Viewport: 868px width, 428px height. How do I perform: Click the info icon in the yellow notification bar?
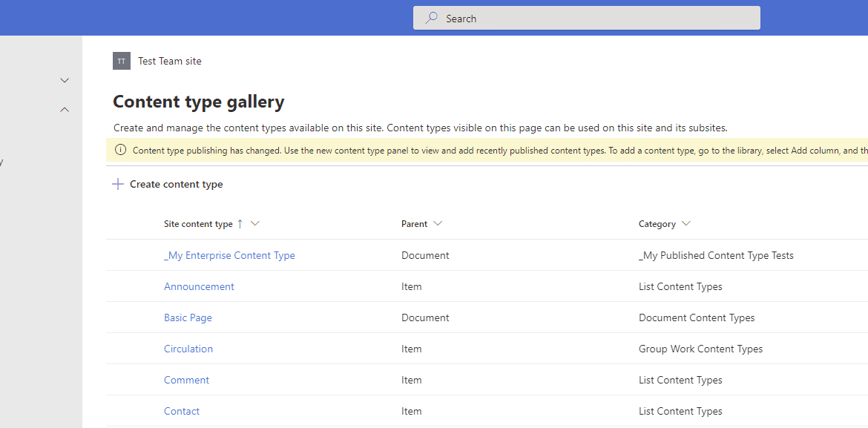[x=120, y=150]
